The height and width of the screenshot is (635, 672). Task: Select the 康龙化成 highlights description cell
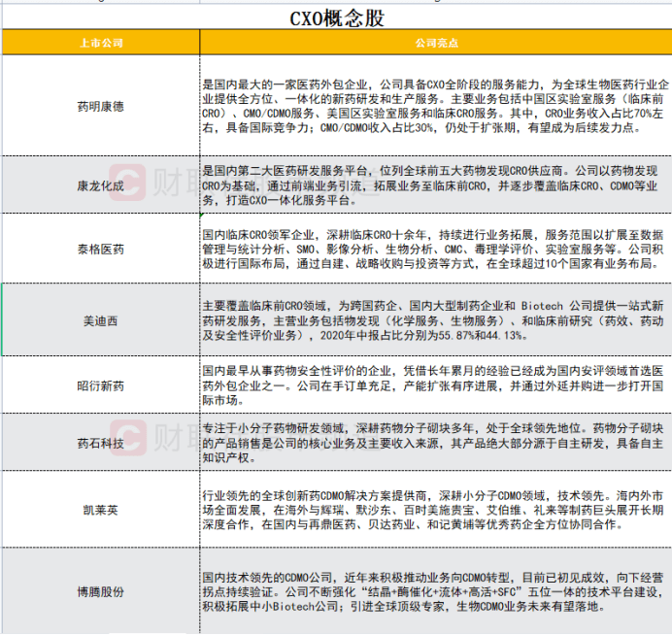435,184
